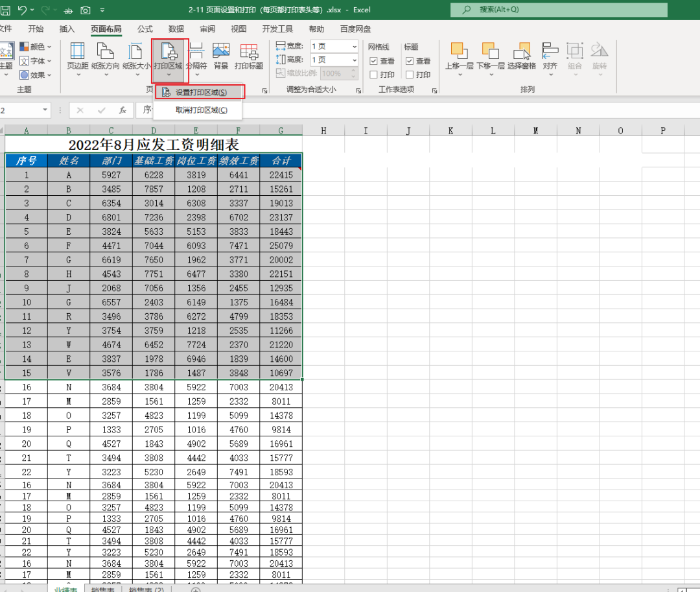Open Baidu Netdisk (百度网盘) tab
The width and height of the screenshot is (700, 592).
(x=355, y=29)
